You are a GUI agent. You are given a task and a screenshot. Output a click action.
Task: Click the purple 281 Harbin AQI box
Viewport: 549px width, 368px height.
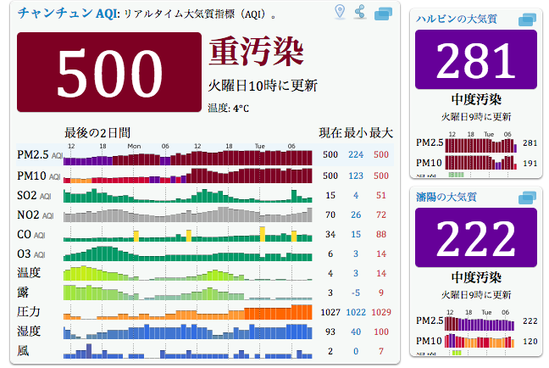(x=476, y=60)
